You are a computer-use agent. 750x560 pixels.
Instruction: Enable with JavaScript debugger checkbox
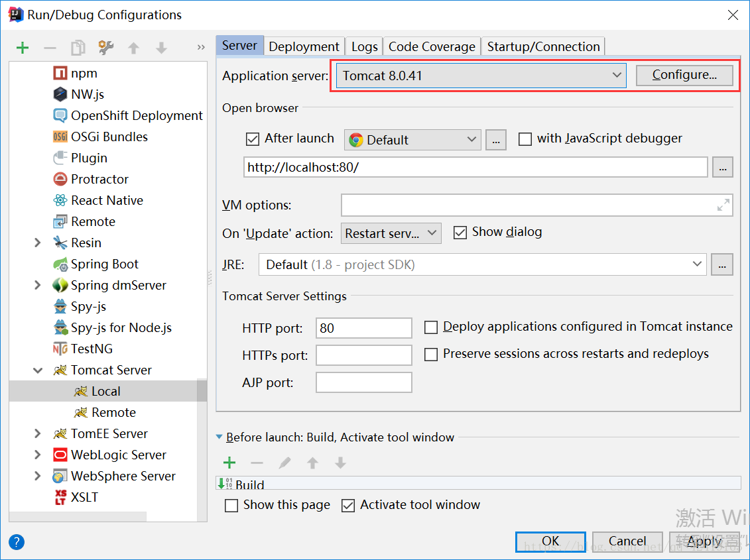[525, 139]
